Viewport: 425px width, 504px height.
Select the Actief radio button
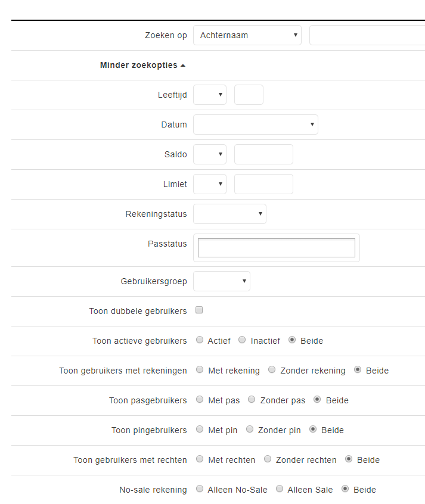point(200,340)
